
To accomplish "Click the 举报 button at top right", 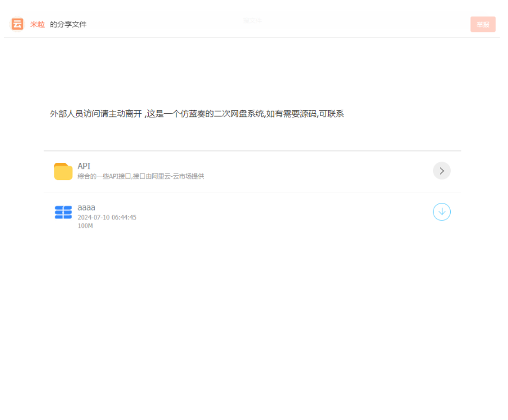I will 483,24.
